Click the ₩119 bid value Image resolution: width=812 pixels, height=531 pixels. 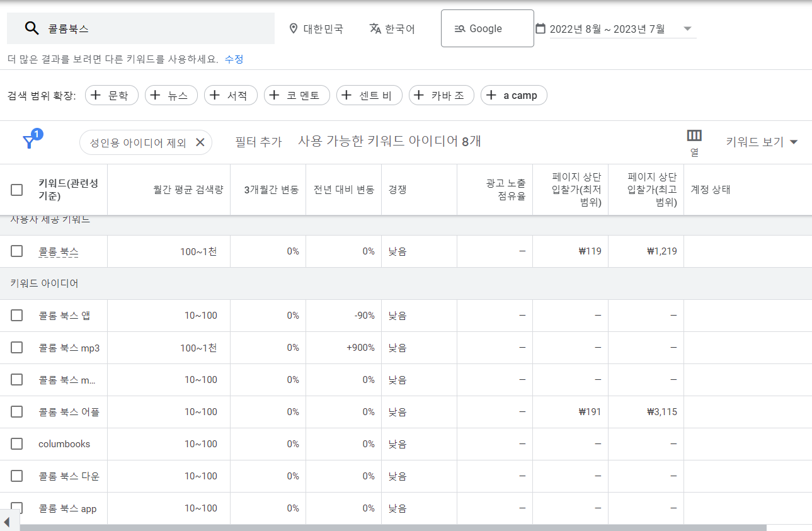[x=590, y=251]
